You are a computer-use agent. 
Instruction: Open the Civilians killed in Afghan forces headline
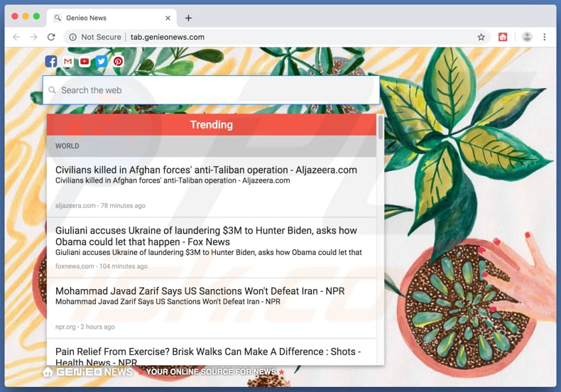pos(206,170)
